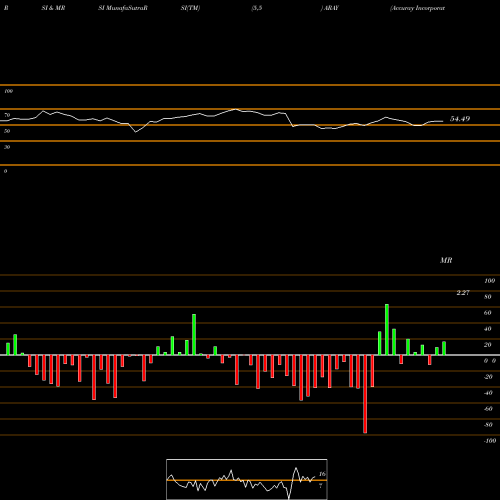This screenshot has width=500, height=500.
Task: Click the '(5,5' parameter text
Action: tap(257, 8)
